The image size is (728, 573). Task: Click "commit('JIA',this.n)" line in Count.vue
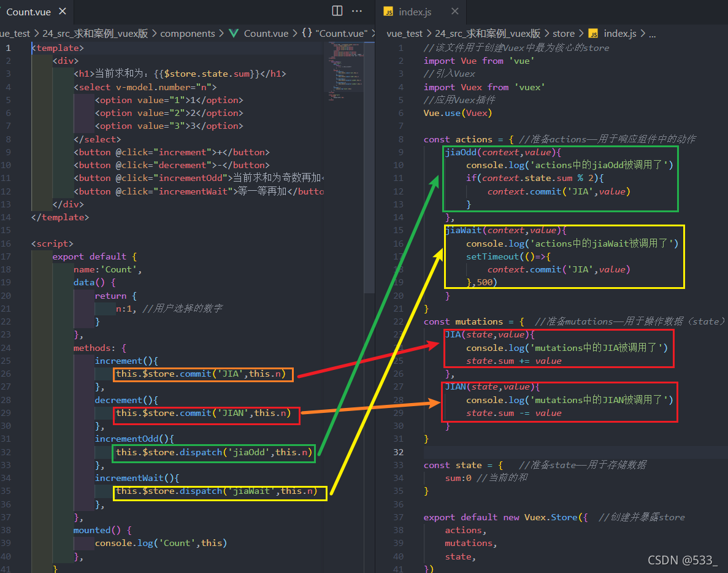(201, 374)
